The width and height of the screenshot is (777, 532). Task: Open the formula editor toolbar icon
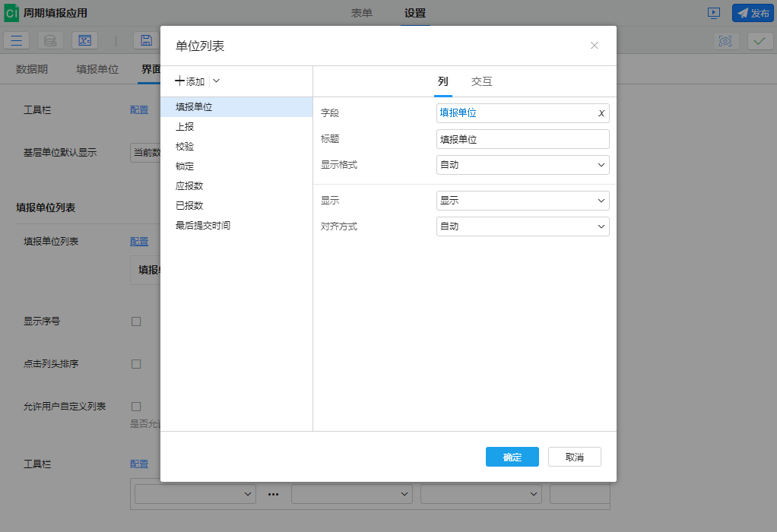pyautogui.click(x=84, y=40)
